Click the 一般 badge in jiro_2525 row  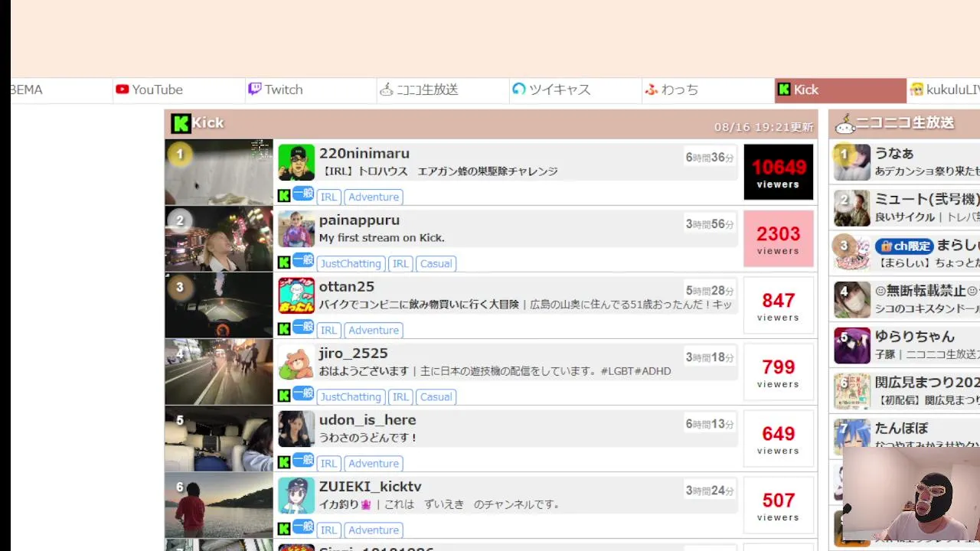click(x=303, y=393)
